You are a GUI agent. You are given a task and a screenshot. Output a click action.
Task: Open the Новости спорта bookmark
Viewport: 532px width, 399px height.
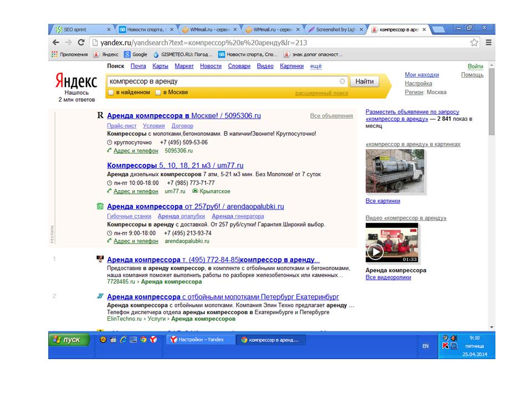coord(248,54)
